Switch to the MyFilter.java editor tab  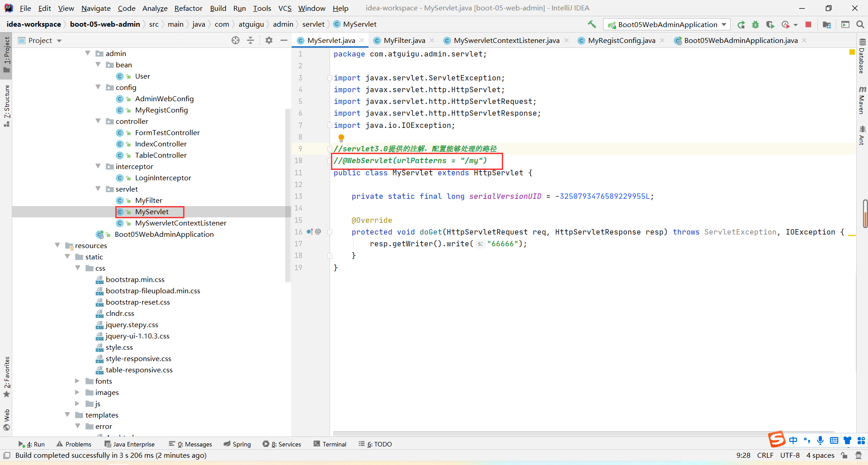pos(404,41)
